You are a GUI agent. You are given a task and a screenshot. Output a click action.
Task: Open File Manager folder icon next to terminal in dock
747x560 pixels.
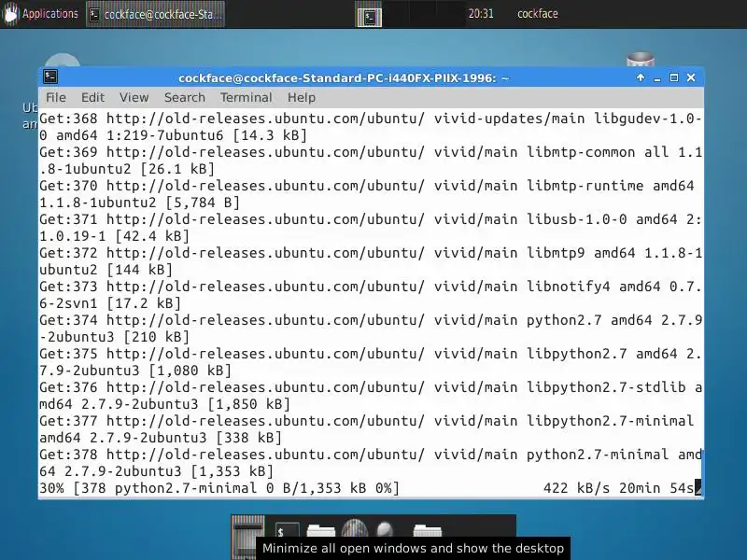coord(320,531)
